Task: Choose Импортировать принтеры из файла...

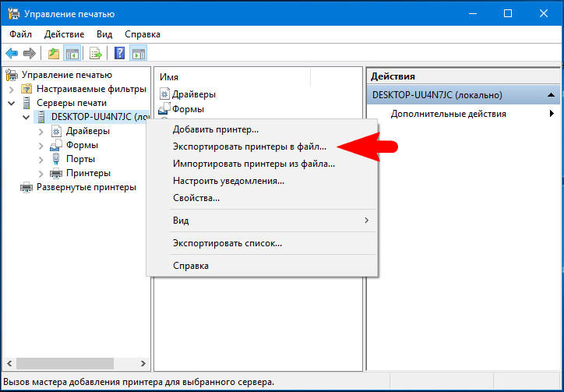Action: coord(262,164)
